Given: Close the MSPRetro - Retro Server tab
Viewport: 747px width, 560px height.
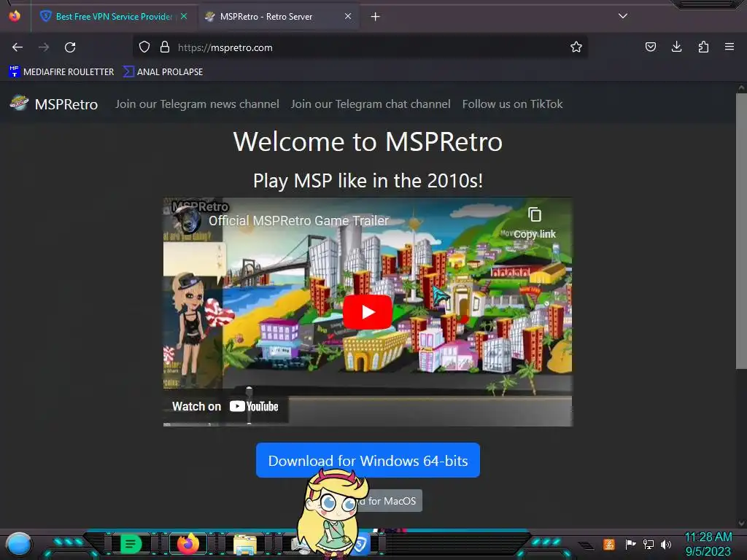Looking at the screenshot, I should (x=348, y=16).
